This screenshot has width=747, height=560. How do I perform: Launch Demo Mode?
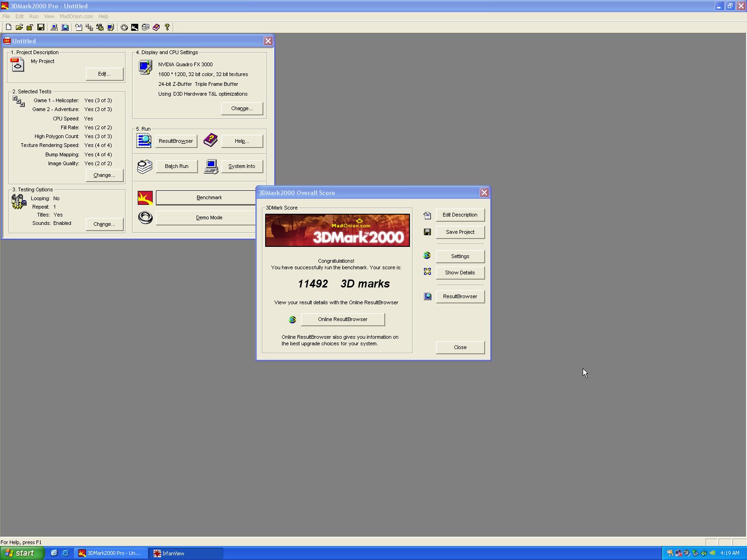point(206,217)
